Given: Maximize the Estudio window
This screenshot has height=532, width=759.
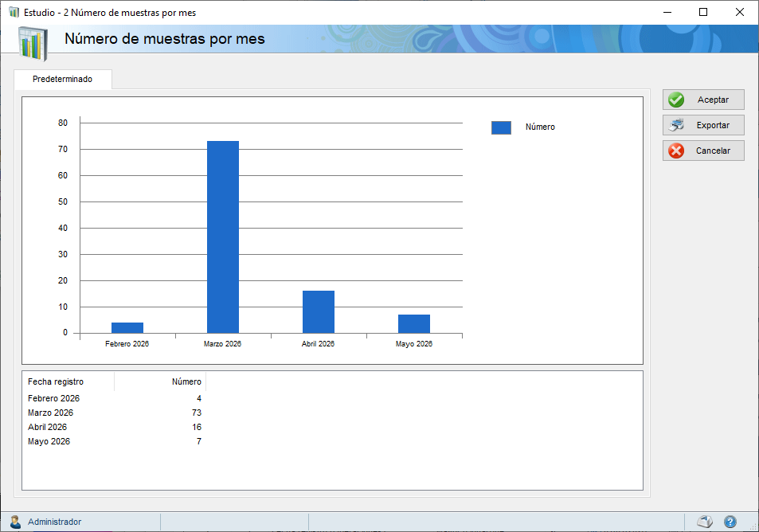Looking at the screenshot, I should 703,12.
